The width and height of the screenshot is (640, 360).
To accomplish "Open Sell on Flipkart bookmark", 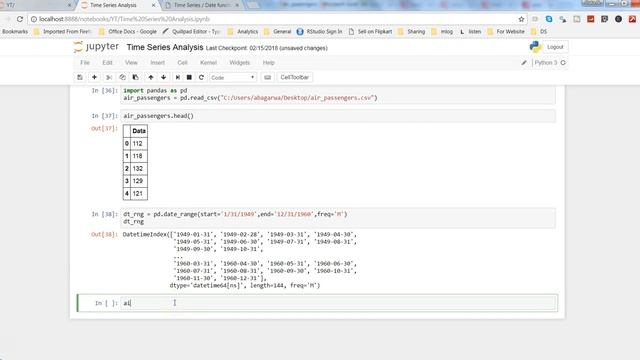I will coord(370,31).
